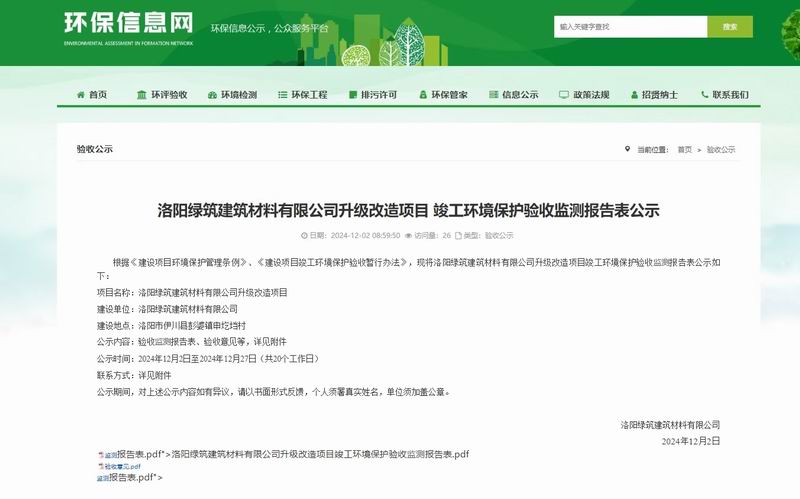Click the binoculars icon beside 环境检测
This screenshot has height=499, width=800.
tap(212, 95)
